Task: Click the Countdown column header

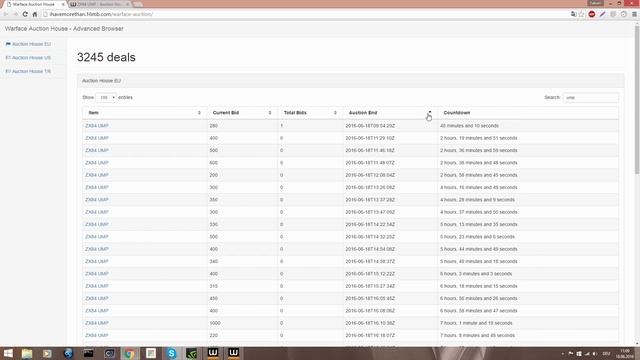Action: [x=528, y=113]
